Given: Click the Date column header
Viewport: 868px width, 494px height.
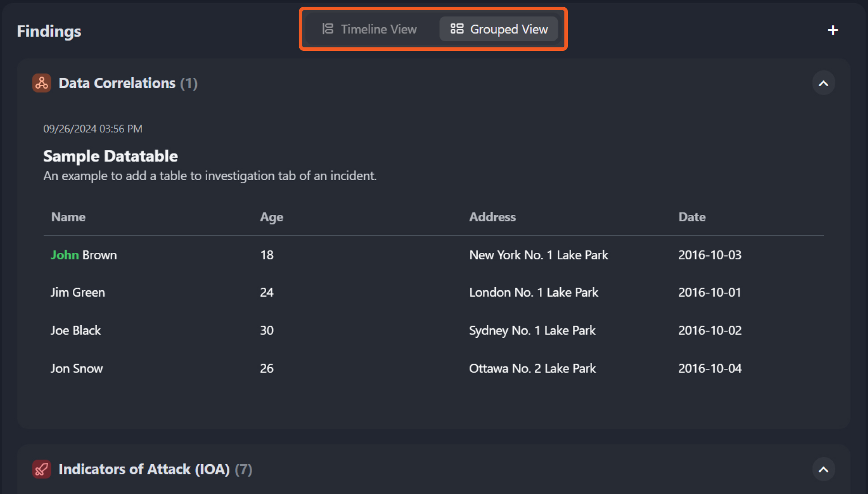Looking at the screenshot, I should point(692,217).
